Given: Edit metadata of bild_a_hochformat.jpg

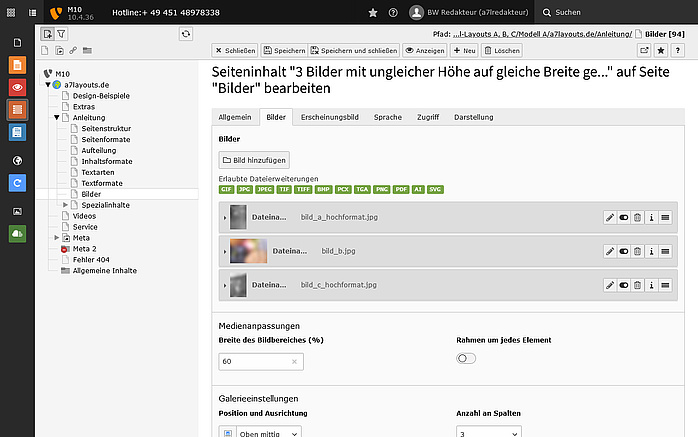Looking at the screenshot, I should coord(610,218).
